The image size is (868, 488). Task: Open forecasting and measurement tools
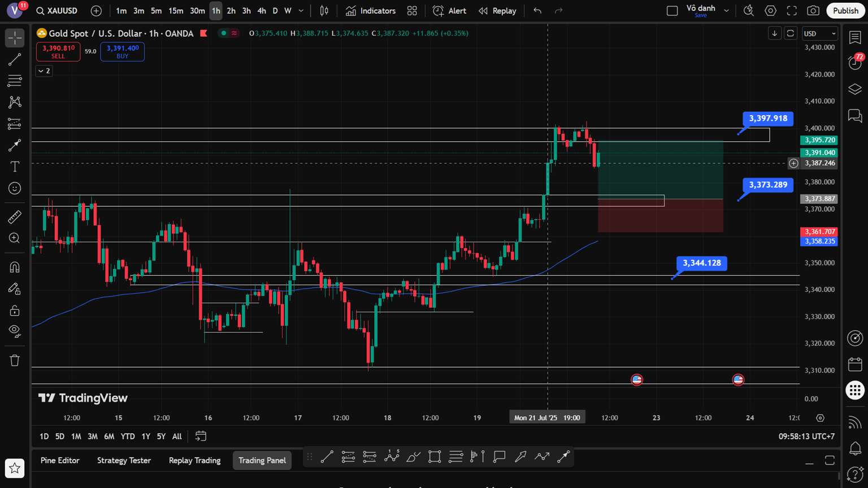tap(15, 124)
